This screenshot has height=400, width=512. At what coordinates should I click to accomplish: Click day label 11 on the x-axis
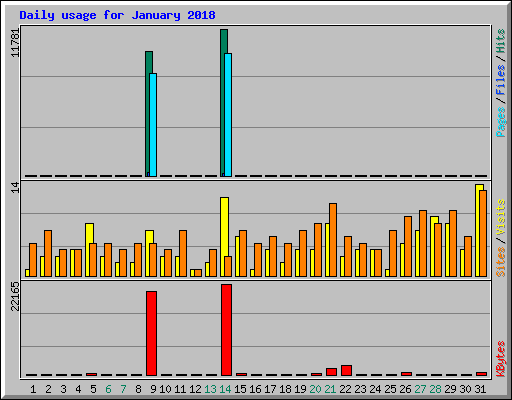(180, 389)
